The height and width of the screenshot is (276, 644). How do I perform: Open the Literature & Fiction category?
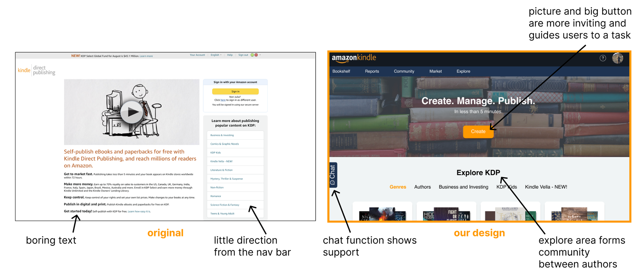pos(235,170)
